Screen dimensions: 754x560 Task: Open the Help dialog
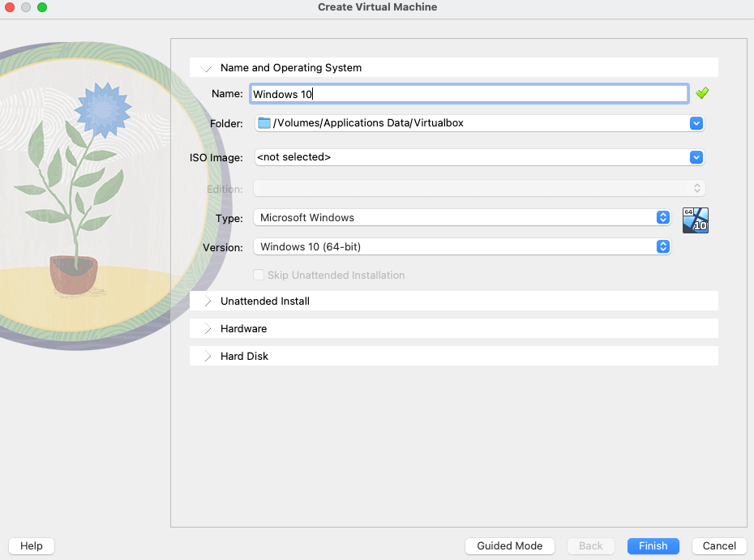pos(31,545)
